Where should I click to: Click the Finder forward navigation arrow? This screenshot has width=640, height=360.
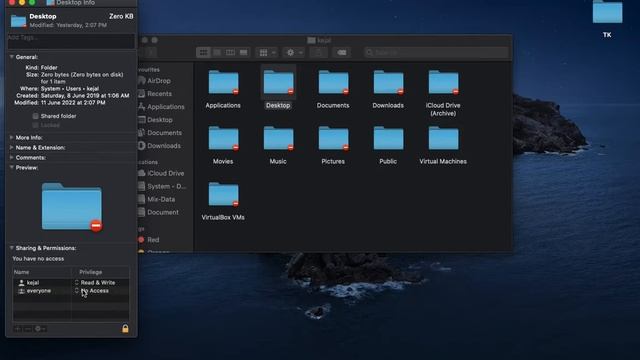tap(151, 53)
